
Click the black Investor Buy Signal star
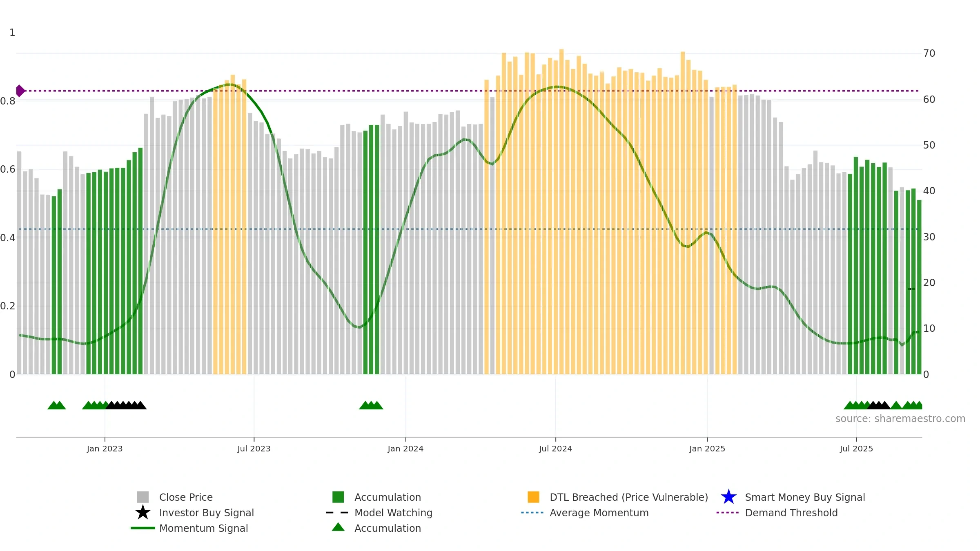tap(143, 513)
